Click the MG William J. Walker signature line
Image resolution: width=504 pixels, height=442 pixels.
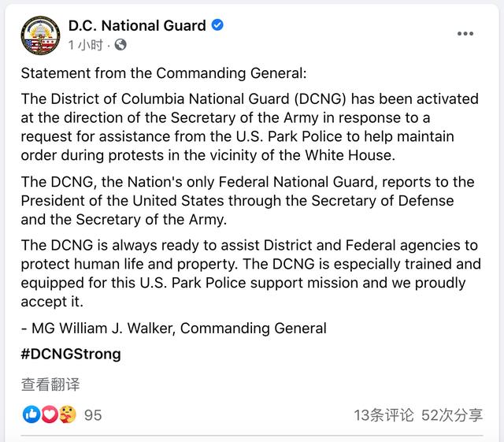[x=173, y=328]
